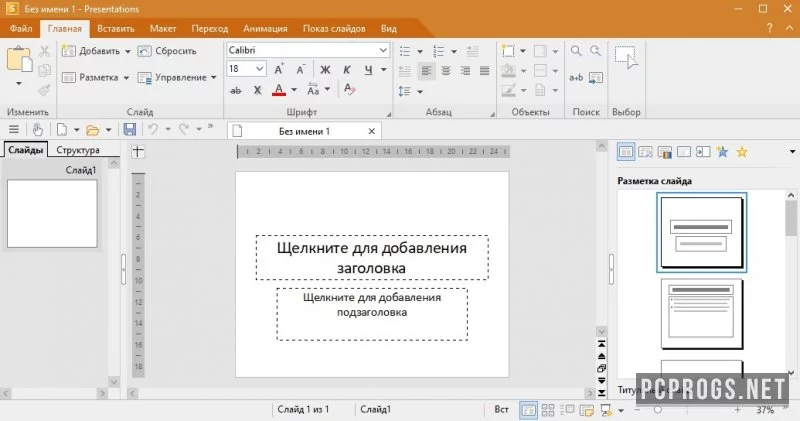
Task: Close the Без имени 1 document tab
Action: pos(372,131)
